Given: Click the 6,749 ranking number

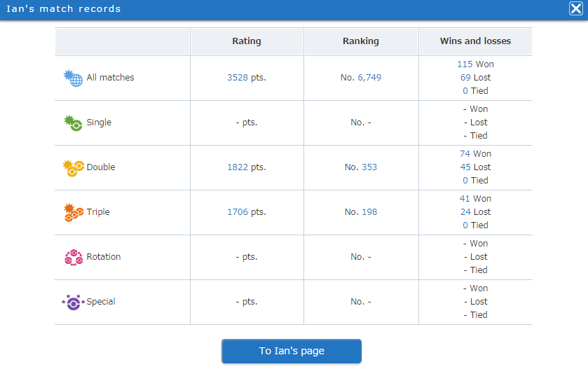Looking at the screenshot, I should 369,78.
